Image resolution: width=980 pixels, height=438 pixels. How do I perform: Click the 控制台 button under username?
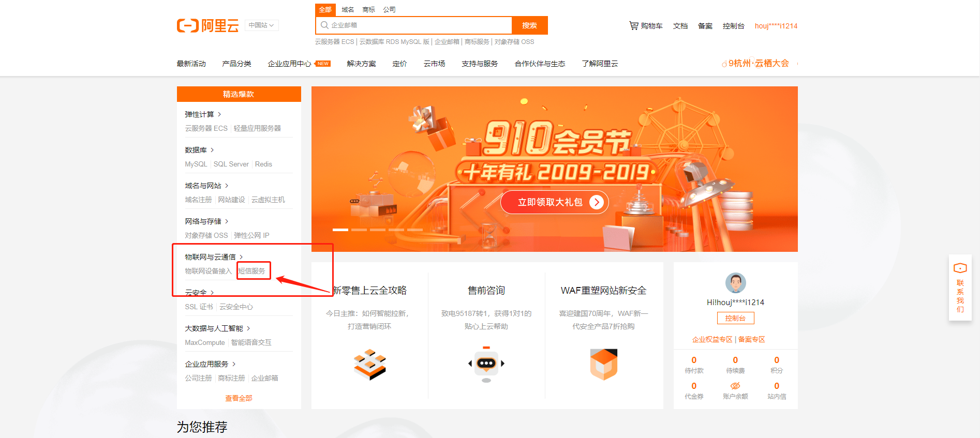pyautogui.click(x=735, y=318)
